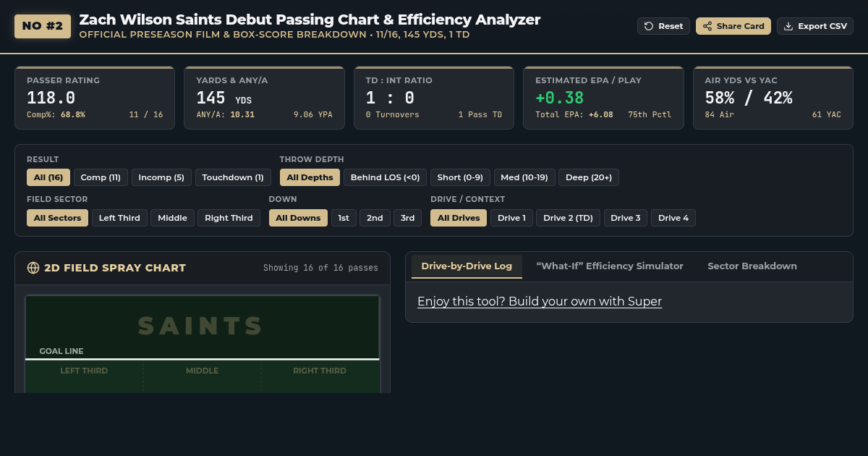The height and width of the screenshot is (456, 868).
Task: Filter results by Comp (11)
Action: (x=101, y=177)
